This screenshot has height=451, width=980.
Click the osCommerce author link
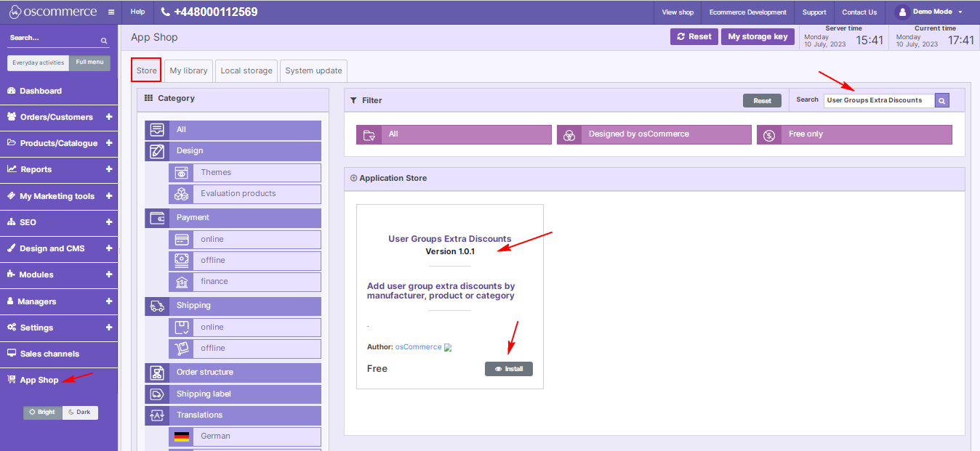tap(418, 347)
